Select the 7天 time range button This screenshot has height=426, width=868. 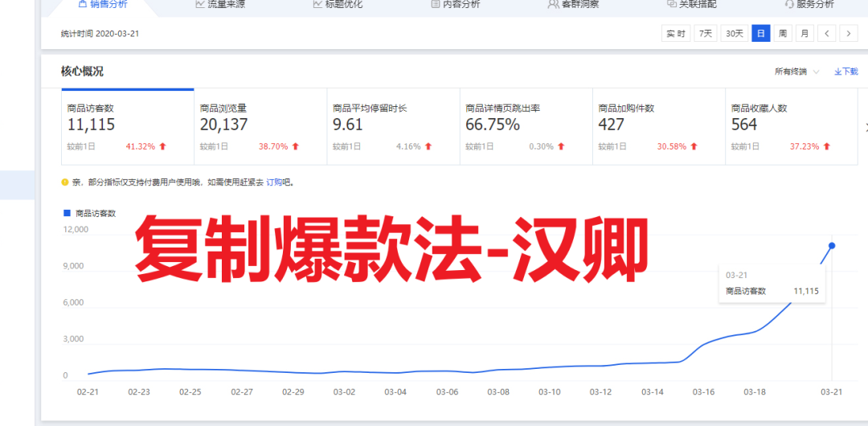coord(706,33)
